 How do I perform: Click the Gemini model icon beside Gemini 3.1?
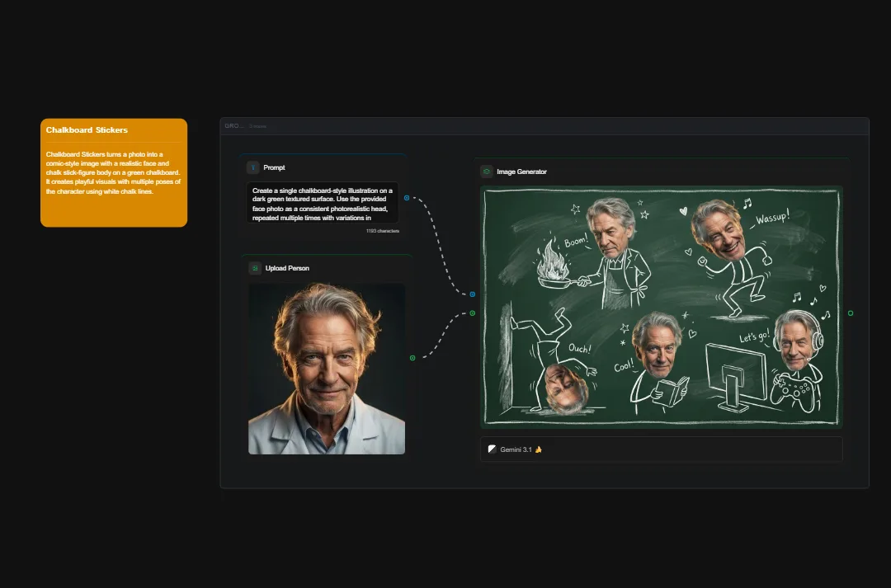(492, 449)
